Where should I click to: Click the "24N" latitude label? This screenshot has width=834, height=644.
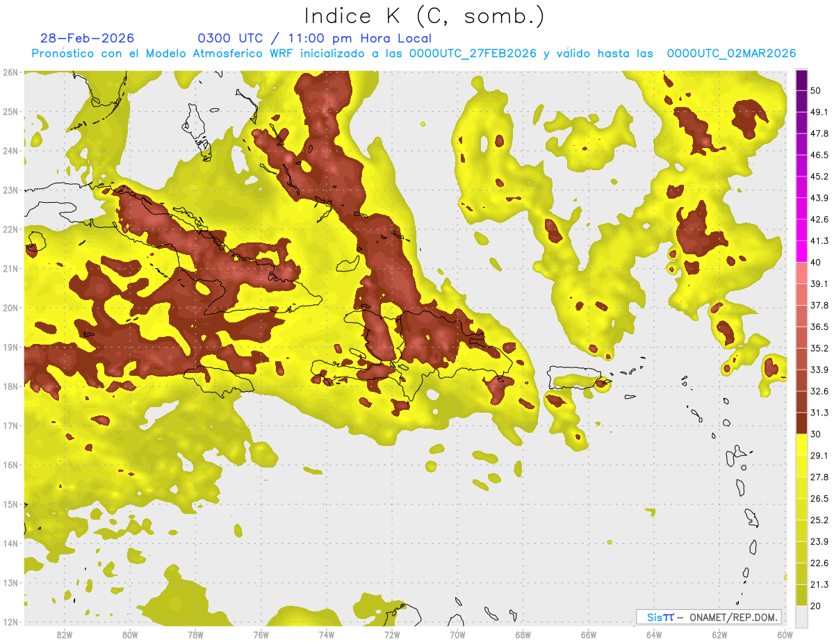10,151
